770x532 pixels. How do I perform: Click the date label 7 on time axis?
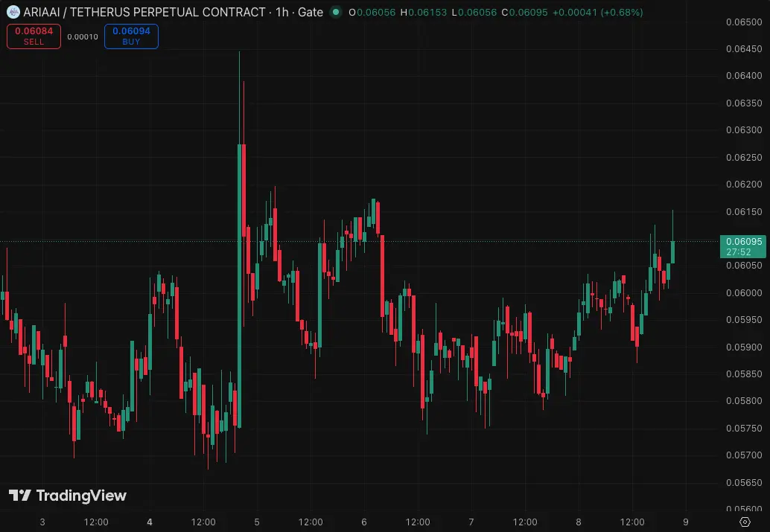pyautogui.click(x=471, y=522)
